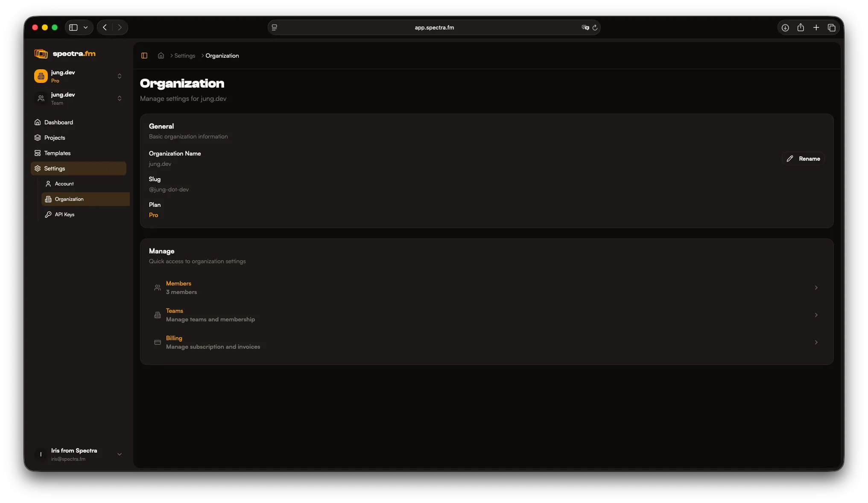Open the Dashboard section

[58, 122]
